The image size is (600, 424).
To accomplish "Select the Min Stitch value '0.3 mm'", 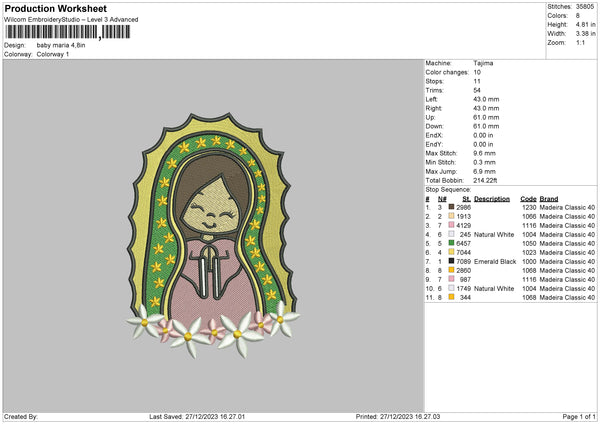I will [x=484, y=162].
